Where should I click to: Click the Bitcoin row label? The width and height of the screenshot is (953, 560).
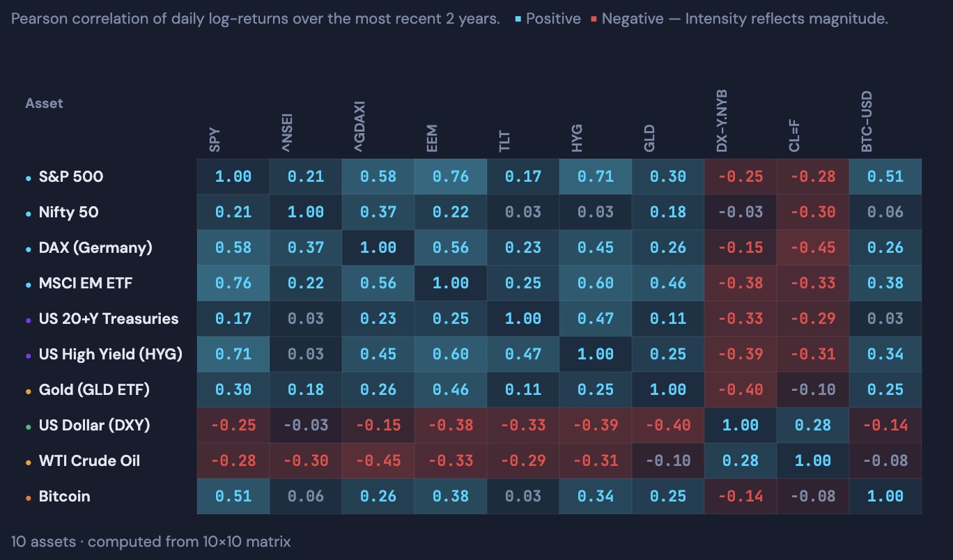(64, 497)
